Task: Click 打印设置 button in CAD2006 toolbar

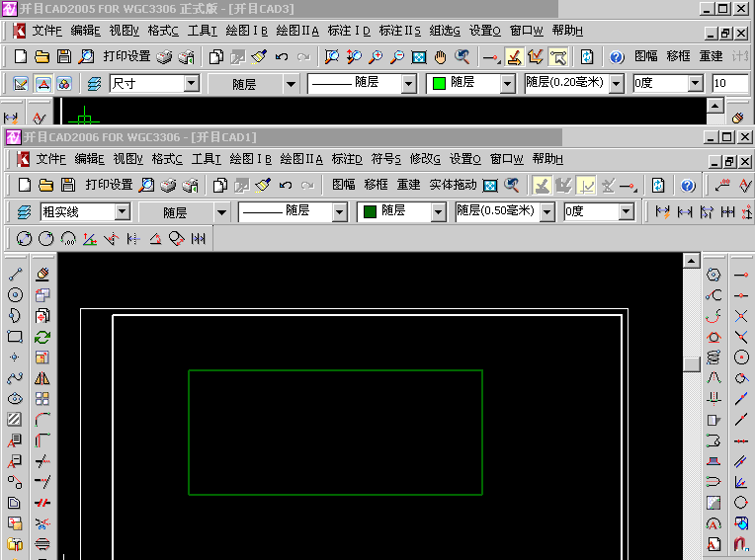Action: point(110,185)
